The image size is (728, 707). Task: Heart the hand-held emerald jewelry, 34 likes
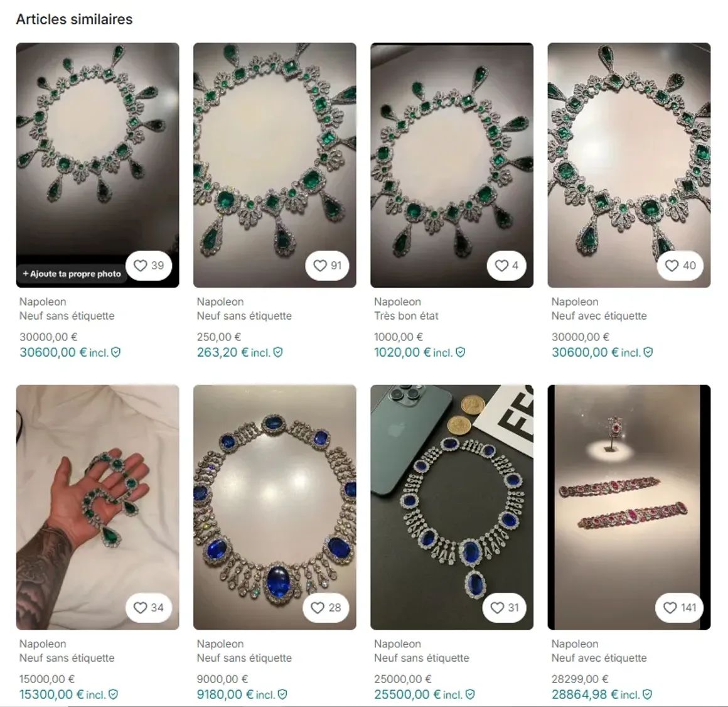click(149, 608)
